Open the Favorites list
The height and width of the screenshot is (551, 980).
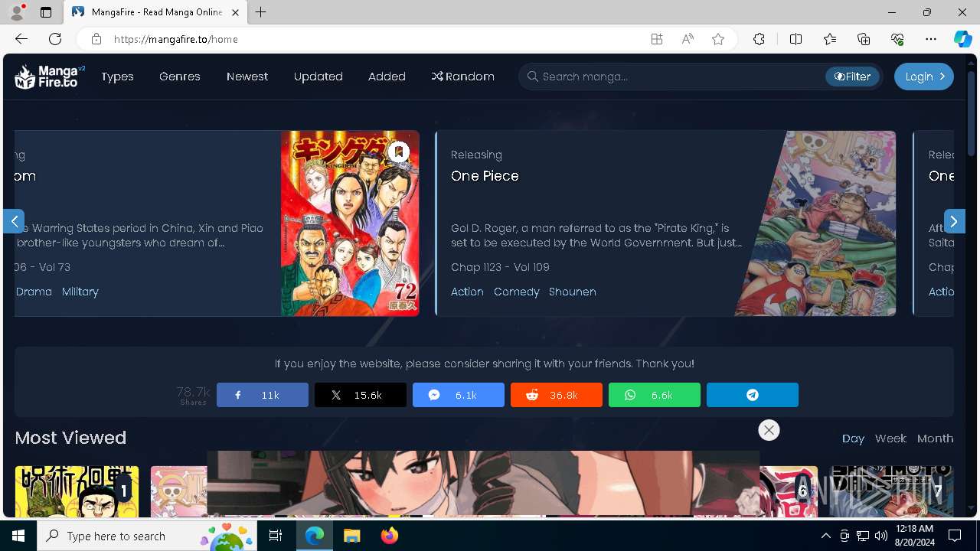[830, 39]
